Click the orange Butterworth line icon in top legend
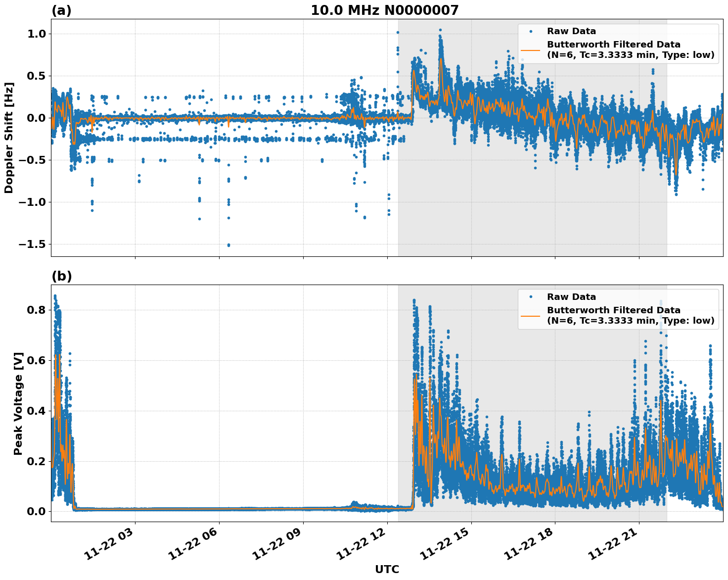The height and width of the screenshot is (580, 728). point(531,49)
